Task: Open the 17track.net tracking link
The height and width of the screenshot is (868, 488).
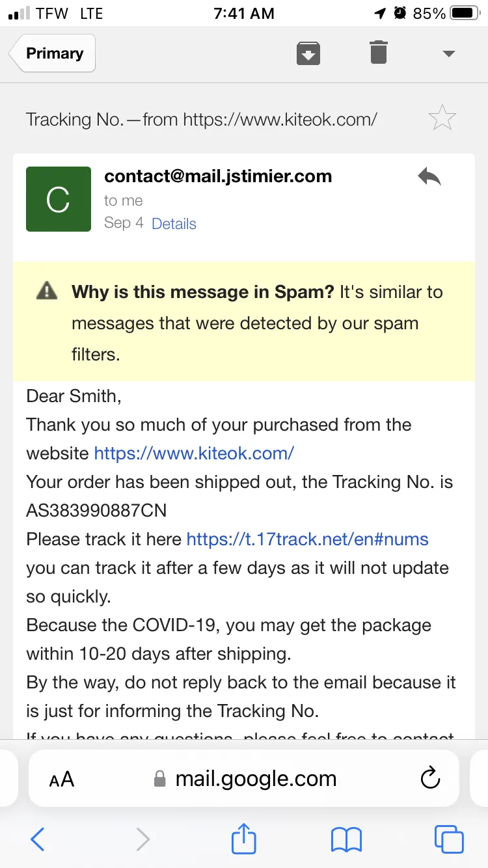Action: pos(307,539)
